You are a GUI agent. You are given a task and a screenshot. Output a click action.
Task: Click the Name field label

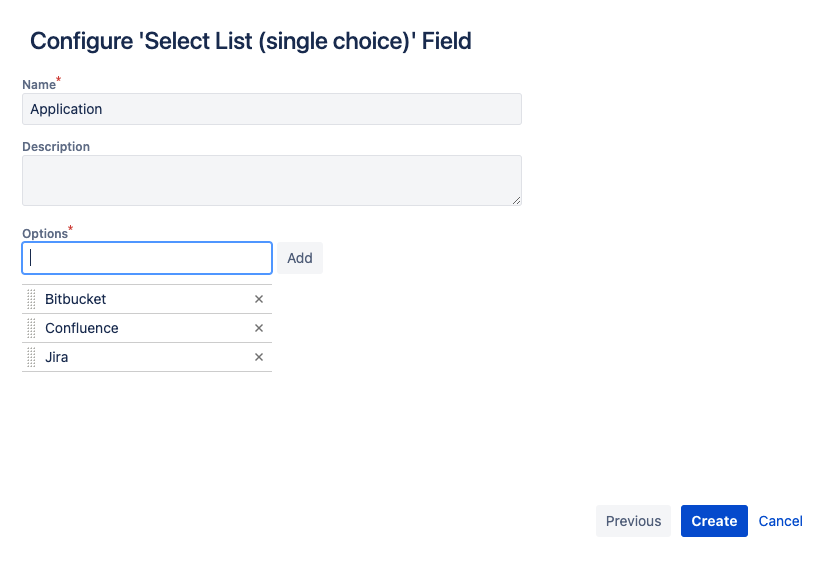click(x=39, y=85)
